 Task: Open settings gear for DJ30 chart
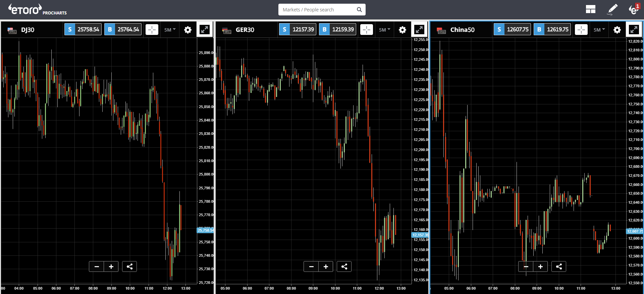coord(188,30)
